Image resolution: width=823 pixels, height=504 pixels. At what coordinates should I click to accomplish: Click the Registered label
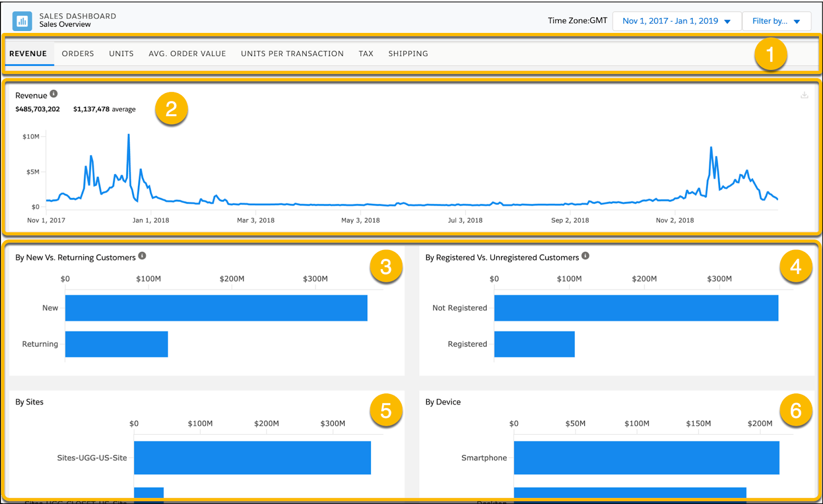(x=468, y=344)
